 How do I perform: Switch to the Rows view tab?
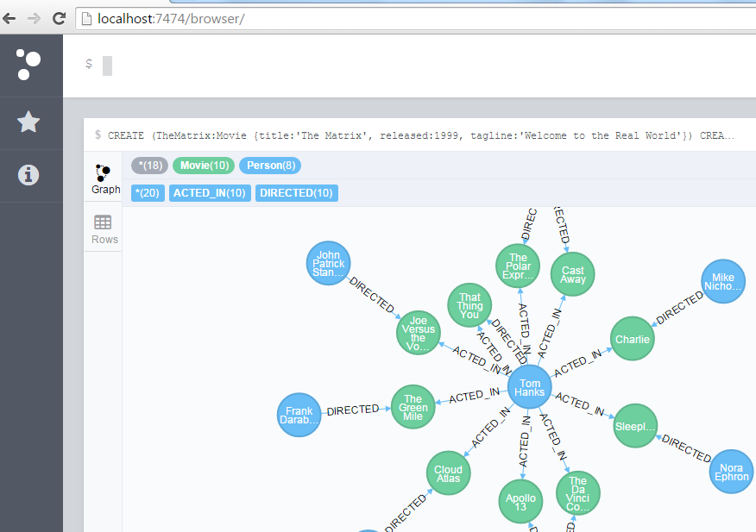tap(104, 229)
